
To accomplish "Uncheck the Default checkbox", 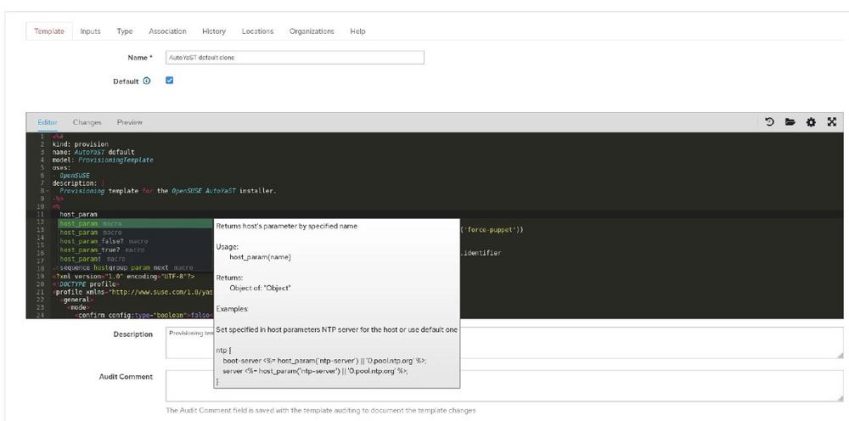I will pos(169,81).
